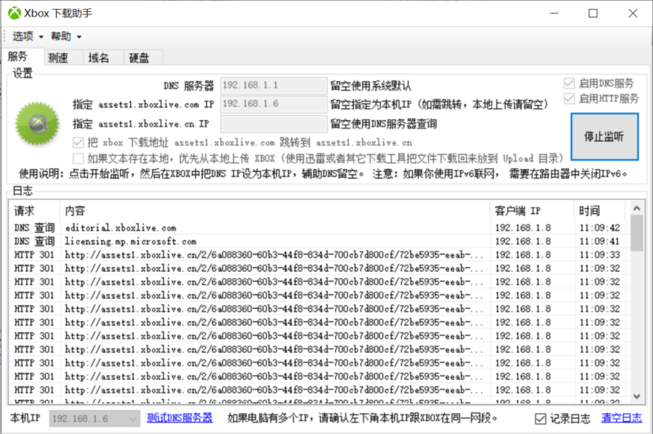This screenshot has height=434, width=653.
Task: Toggle the xbox 下载地址 redirect checkbox
Action: (80, 143)
